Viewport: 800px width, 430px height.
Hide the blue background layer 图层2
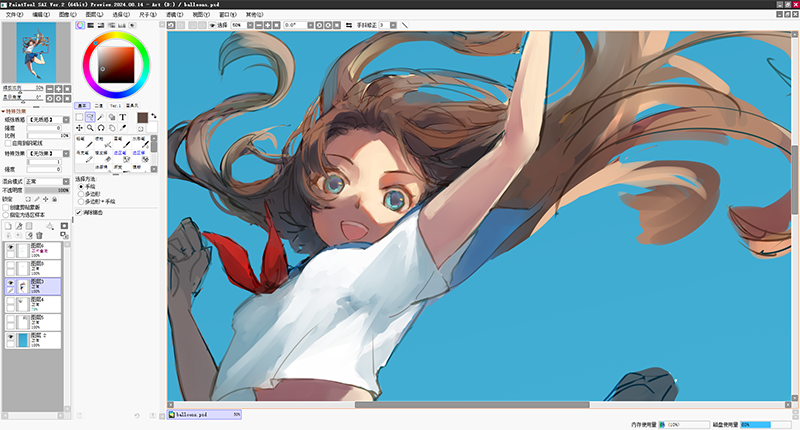[x=10, y=337]
